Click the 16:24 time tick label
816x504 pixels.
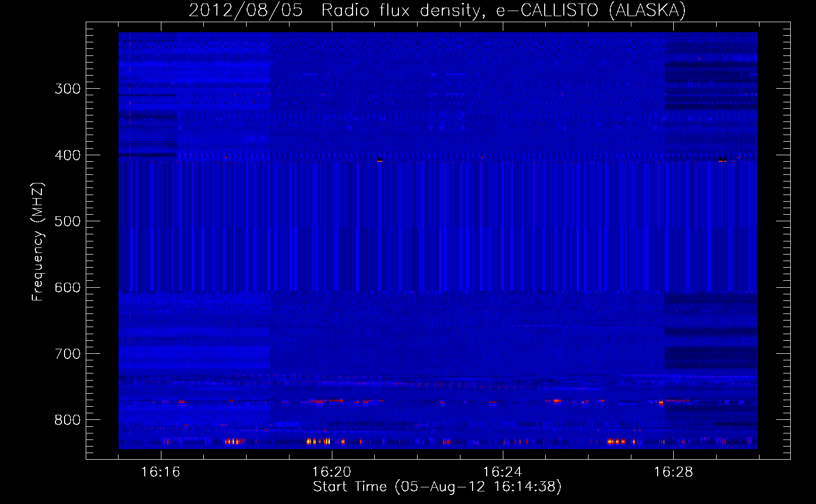pyautogui.click(x=502, y=472)
